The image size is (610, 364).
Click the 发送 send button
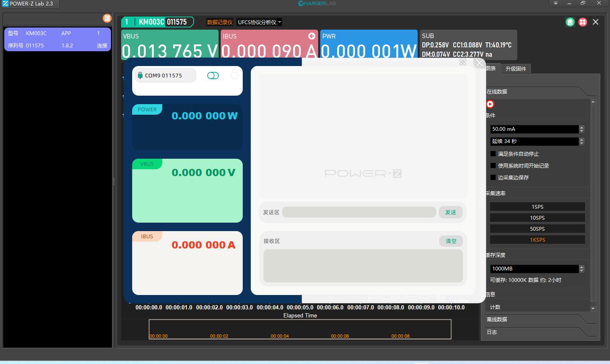(451, 212)
